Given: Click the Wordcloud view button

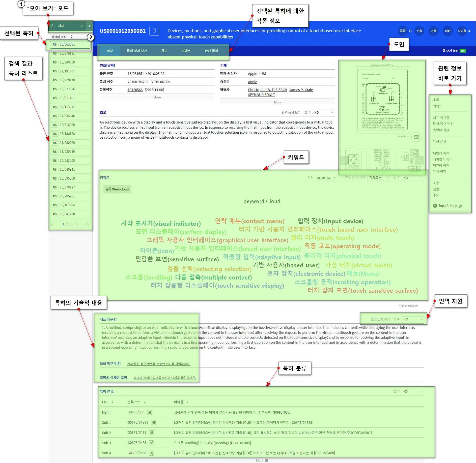Looking at the screenshot, I should pos(117,189).
